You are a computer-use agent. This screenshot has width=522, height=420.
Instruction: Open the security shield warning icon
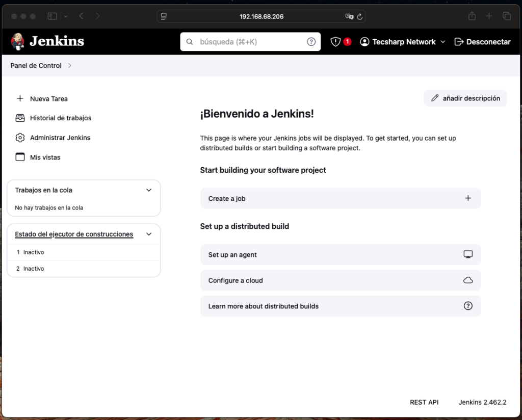335,42
